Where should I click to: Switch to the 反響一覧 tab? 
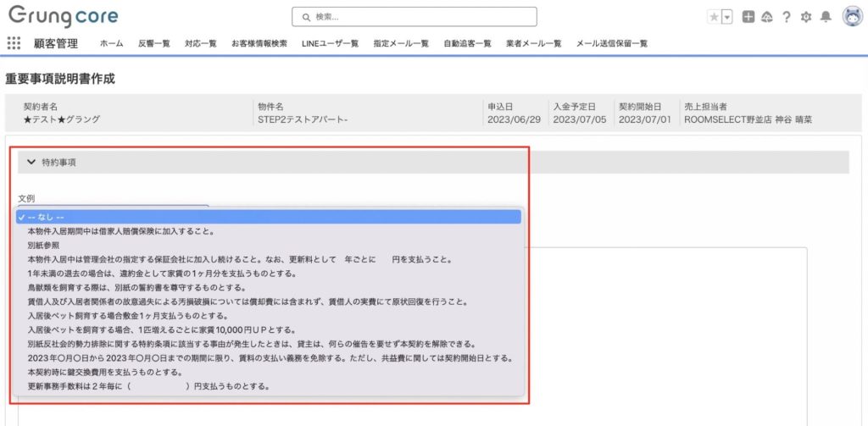tap(153, 43)
